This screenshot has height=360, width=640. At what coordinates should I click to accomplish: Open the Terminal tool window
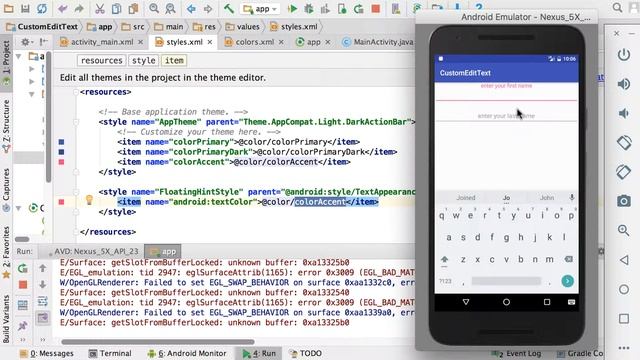point(110,353)
